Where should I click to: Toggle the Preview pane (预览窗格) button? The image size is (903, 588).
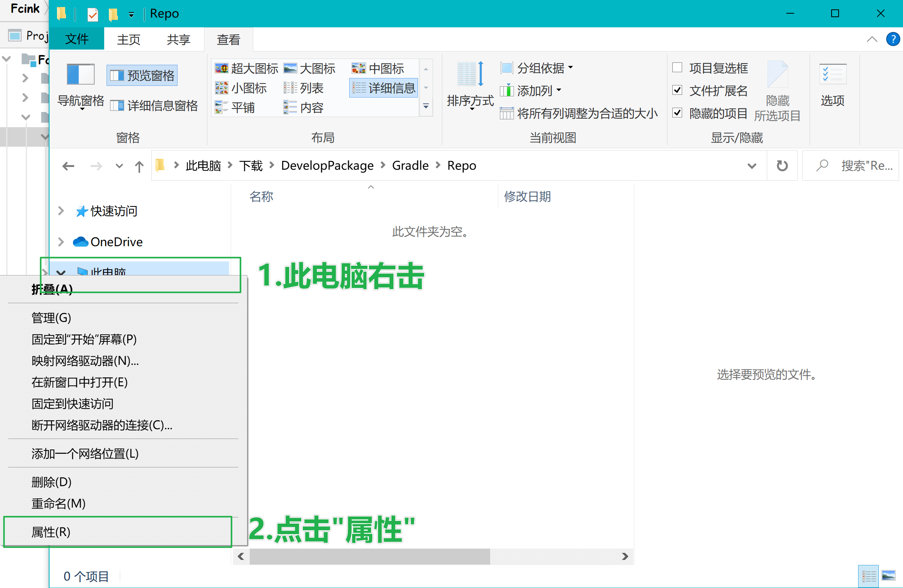pyautogui.click(x=142, y=75)
